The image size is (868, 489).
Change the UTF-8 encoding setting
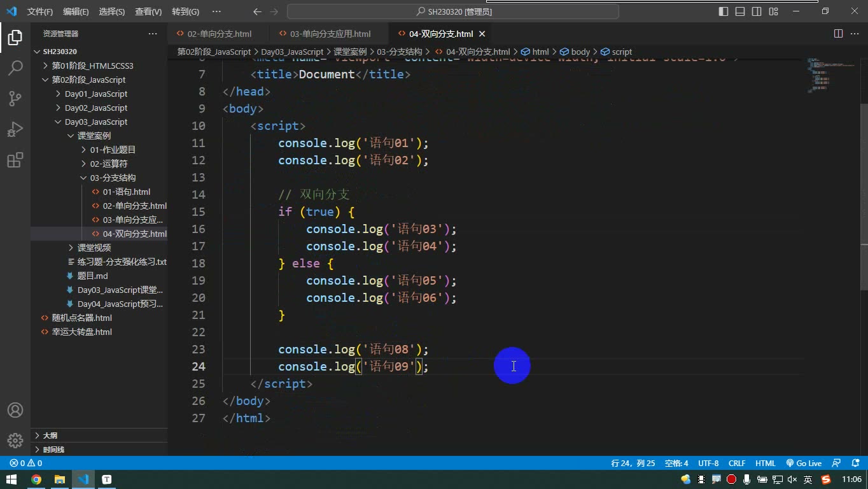pyautogui.click(x=708, y=463)
